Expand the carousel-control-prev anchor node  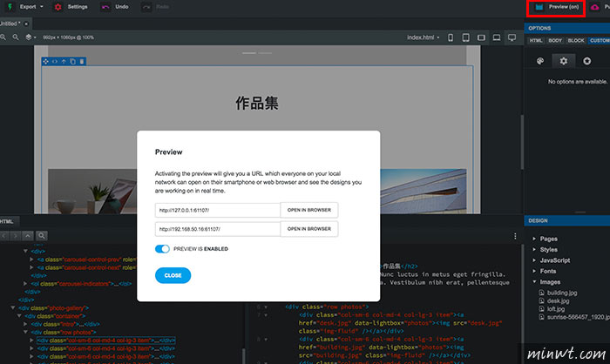point(32,260)
